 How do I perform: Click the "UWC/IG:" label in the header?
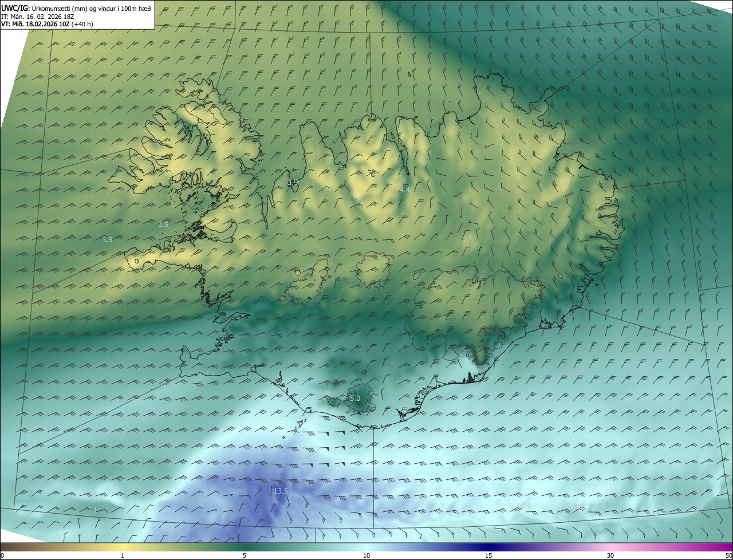pyautogui.click(x=15, y=8)
